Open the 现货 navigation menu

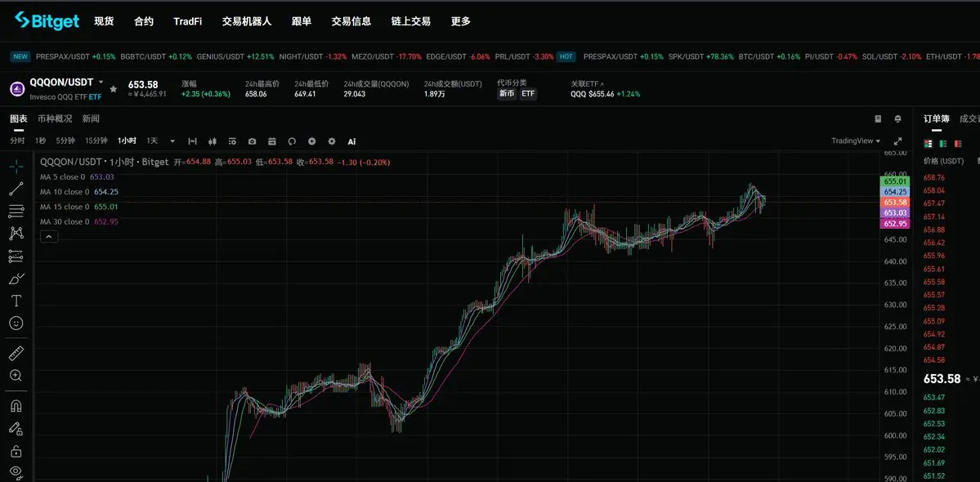[104, 21]
